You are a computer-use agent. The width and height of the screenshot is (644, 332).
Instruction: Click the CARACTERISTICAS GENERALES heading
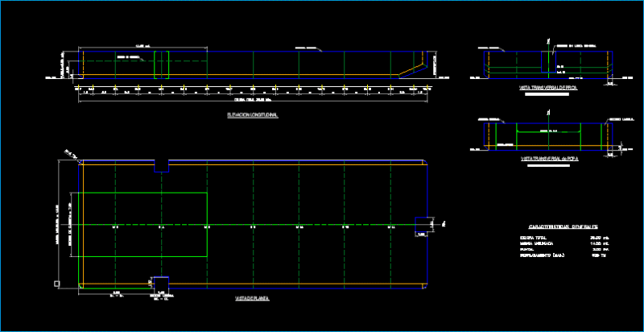563,226
